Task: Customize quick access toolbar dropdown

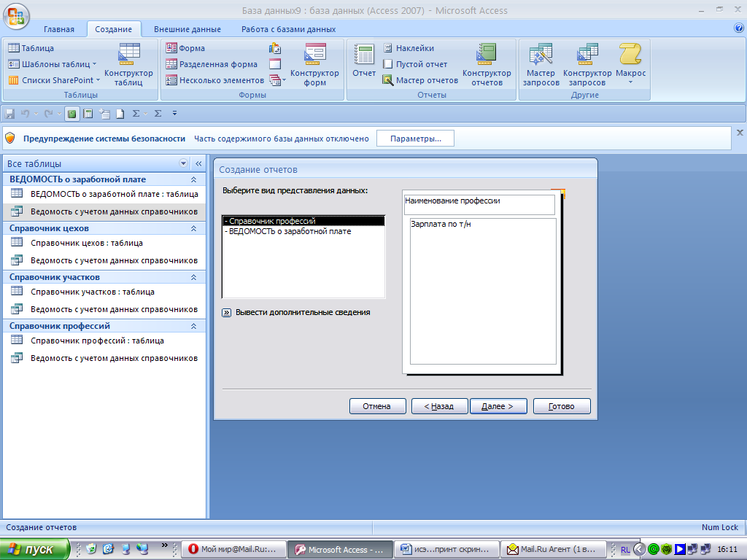Action: coord(175,113)
